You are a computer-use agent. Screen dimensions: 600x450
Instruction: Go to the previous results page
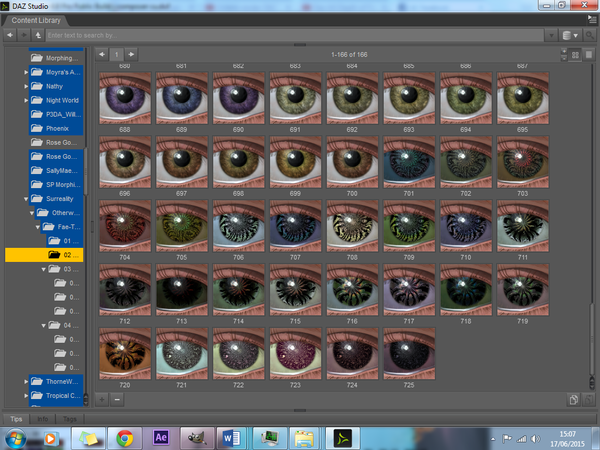pos(102,54)
